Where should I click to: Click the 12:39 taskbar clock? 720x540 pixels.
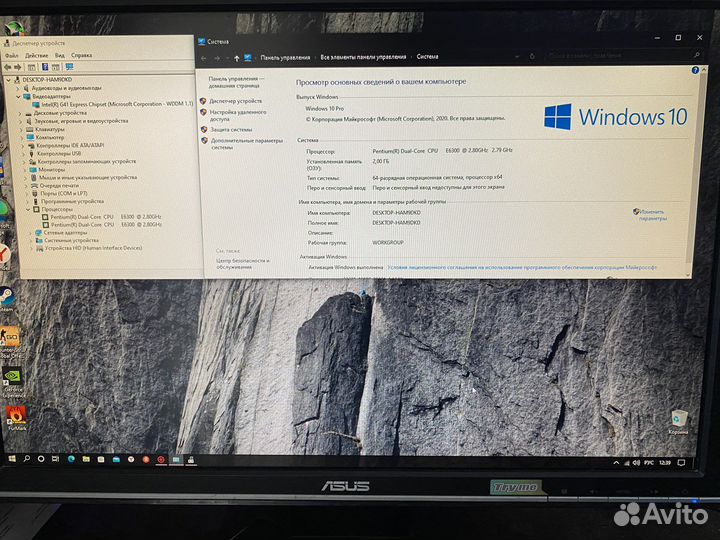pyautogui.click(x=665, y=463)
